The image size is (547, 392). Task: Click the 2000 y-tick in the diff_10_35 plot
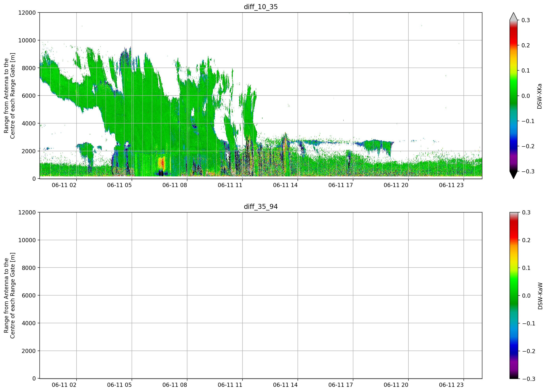point(29,151)
